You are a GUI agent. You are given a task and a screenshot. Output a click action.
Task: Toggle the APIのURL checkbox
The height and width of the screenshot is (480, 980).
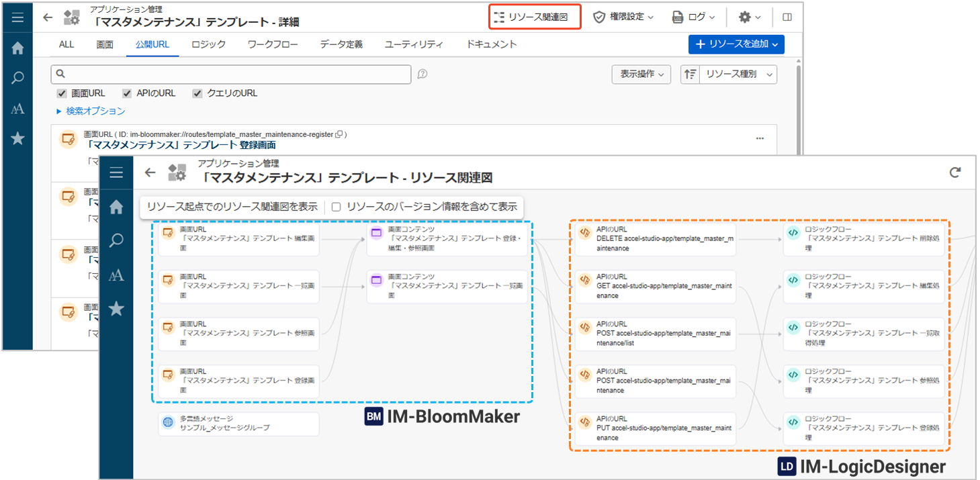[x=127, y=93]
